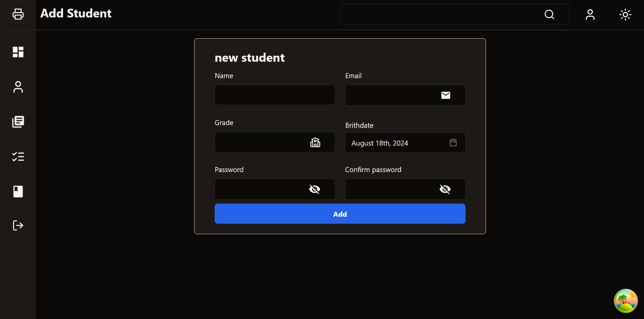Open the user profile icon in header
The height and width of the screenshot is (319, 644).
point(590,14)
